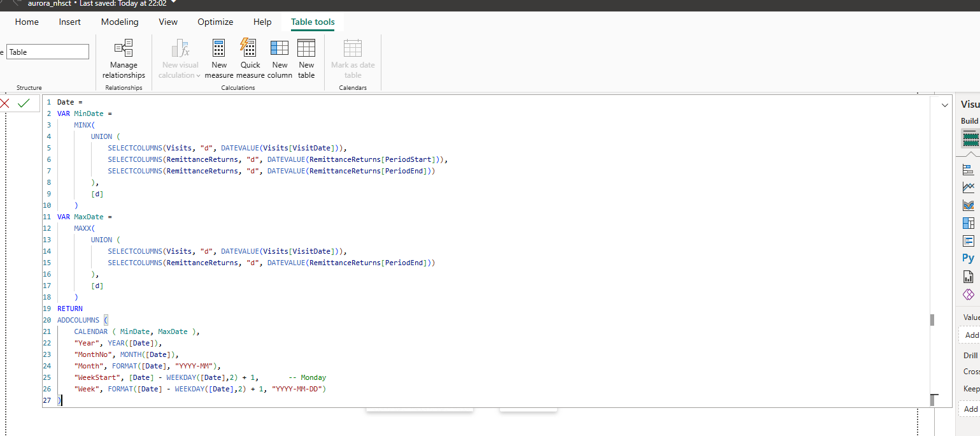
Task: Click the table Name input field
Action: point(48,52)
